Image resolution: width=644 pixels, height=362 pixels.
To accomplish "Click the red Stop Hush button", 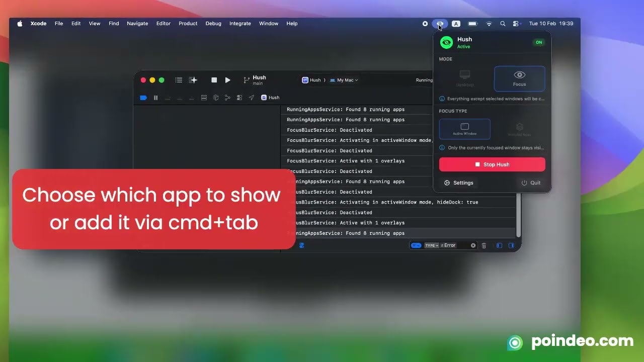I will (492, 164).
